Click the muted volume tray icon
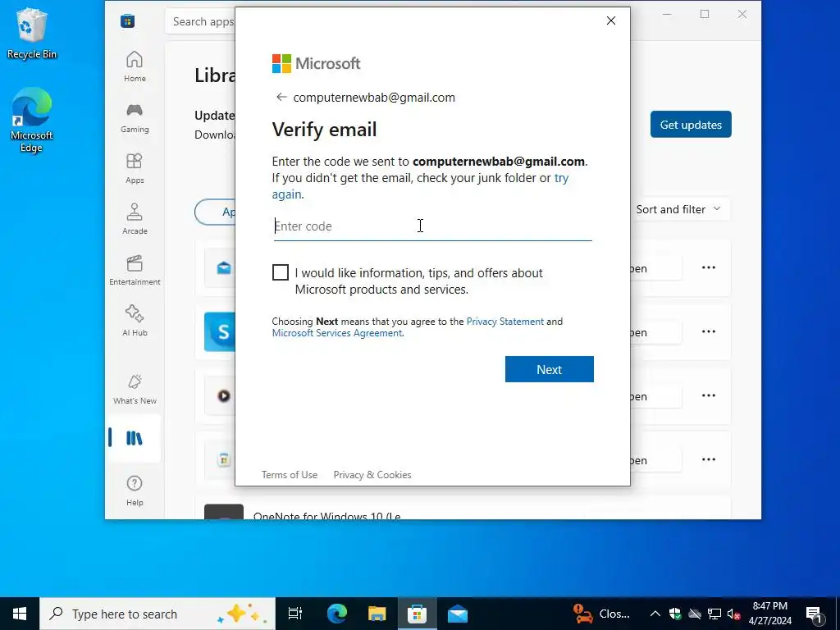This screenshot has height=630, width=840. (x=734, y=614)
